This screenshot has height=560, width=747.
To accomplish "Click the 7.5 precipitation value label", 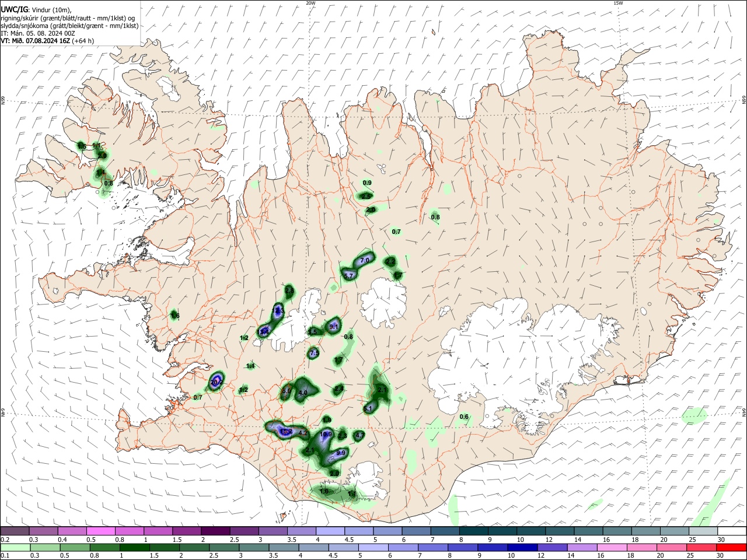I will coord(314,353).
